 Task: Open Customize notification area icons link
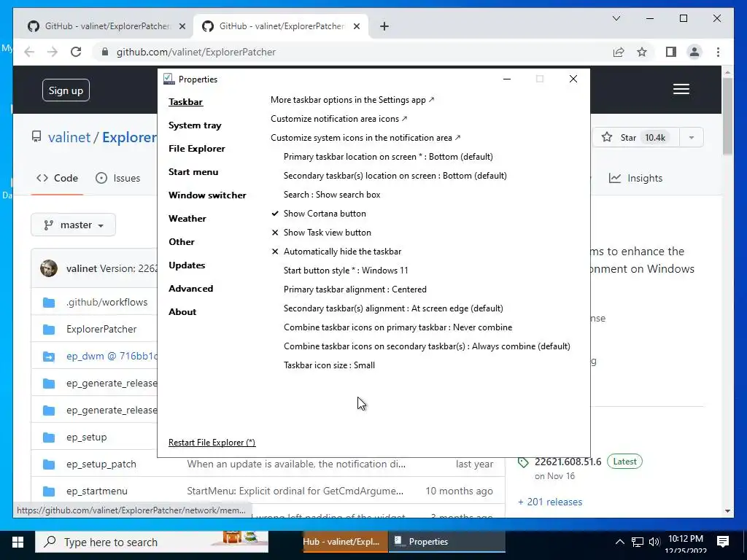[x=338, y=119]
